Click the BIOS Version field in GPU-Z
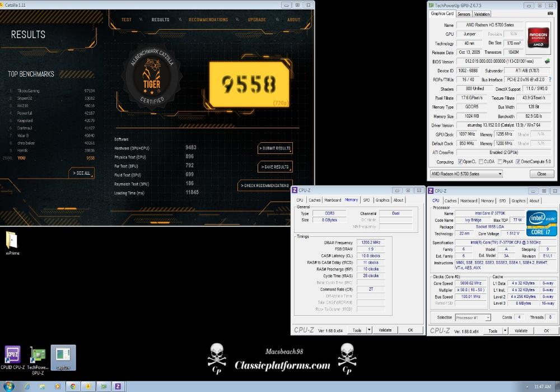The image size is (560, 392). tap(500, 62)
